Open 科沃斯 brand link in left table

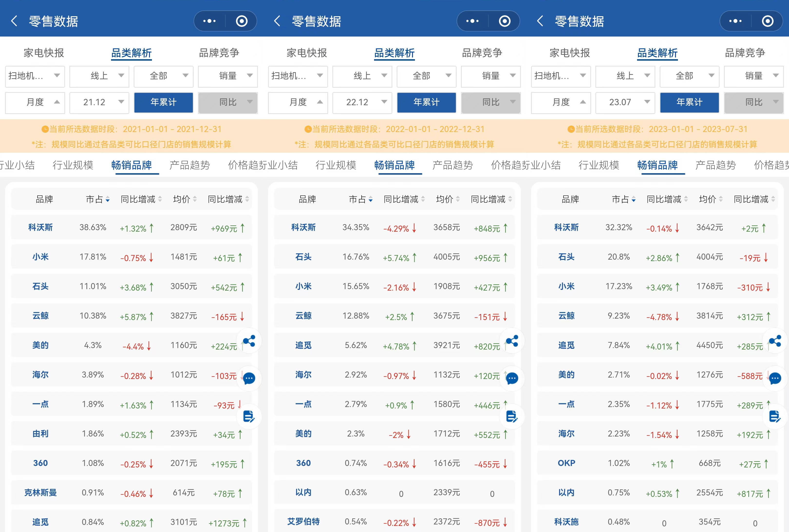(40, 227)
